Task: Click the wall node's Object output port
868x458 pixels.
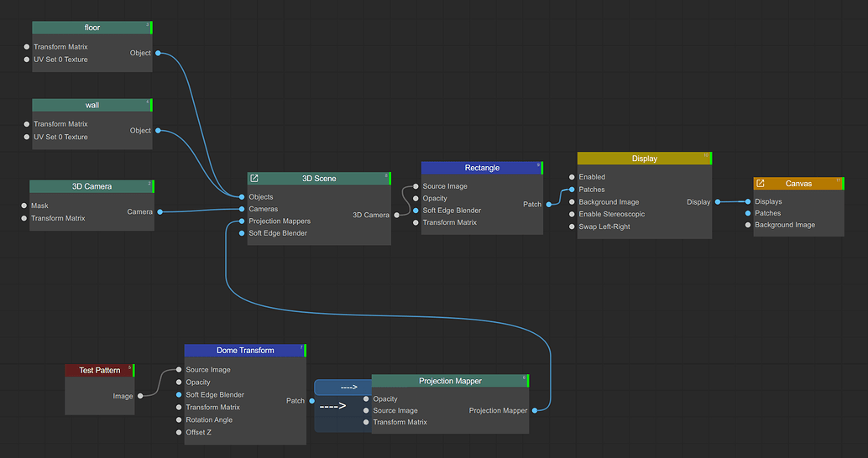Action: point(159,131)
